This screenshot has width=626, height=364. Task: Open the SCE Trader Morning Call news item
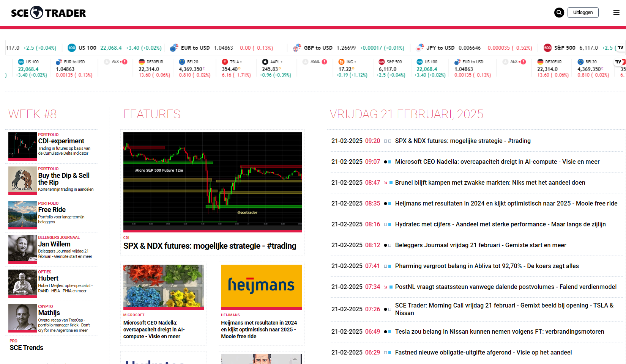[x=505, y=309]
